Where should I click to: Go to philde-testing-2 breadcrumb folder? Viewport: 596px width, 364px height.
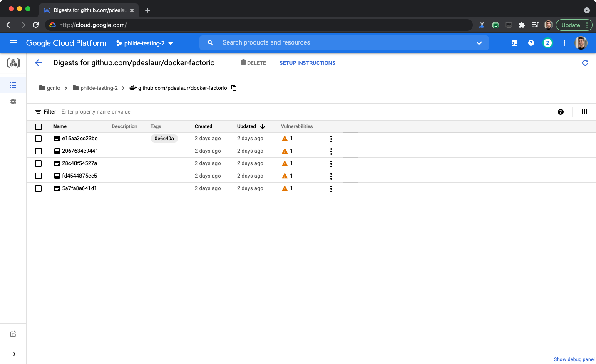(x=95, y=88)
